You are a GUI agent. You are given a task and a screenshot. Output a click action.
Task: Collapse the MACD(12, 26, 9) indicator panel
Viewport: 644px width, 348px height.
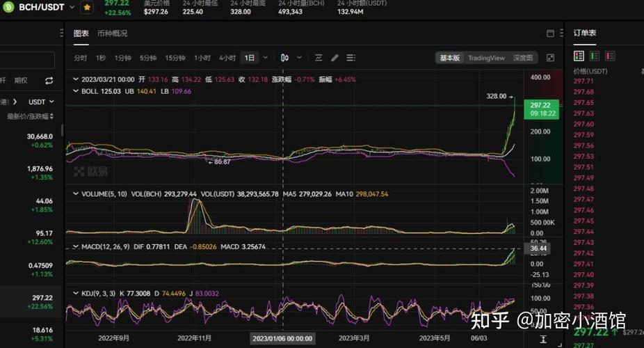[76, 246]
